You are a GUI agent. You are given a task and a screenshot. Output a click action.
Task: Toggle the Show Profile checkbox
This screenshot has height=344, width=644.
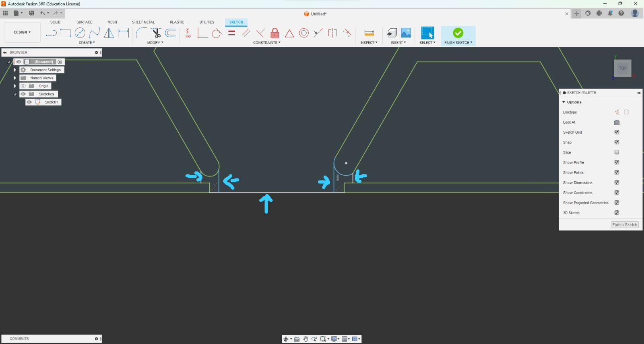pyautogui.click(x=617, y=162)
